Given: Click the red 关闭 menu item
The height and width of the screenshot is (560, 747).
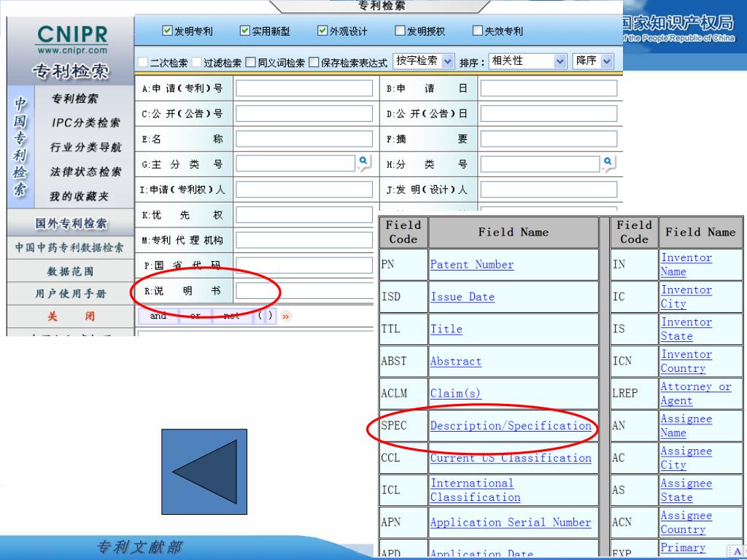Looking at the screenshot, I should click(x=71, y=316).
